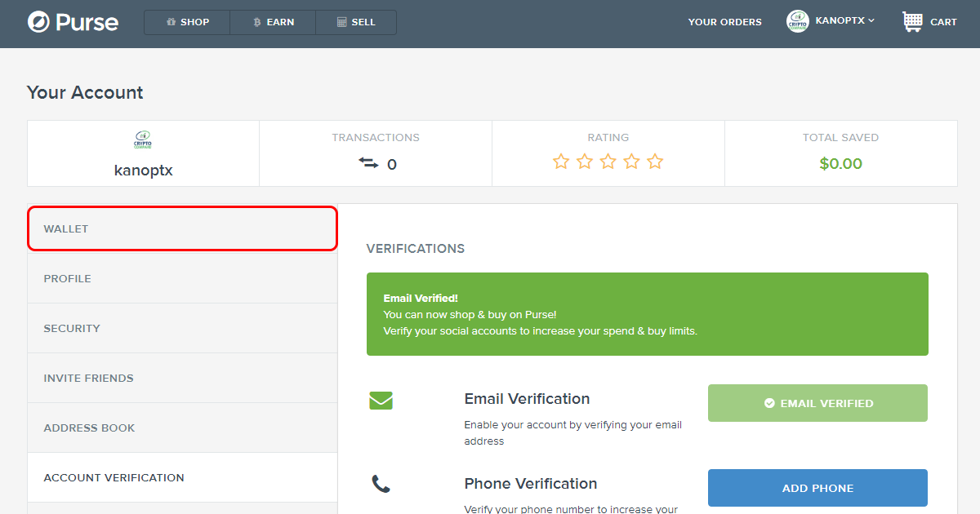The width and height of the screenshot is (980, 514).
Task: Select the Account Verification tab
Action: (182, 477)
